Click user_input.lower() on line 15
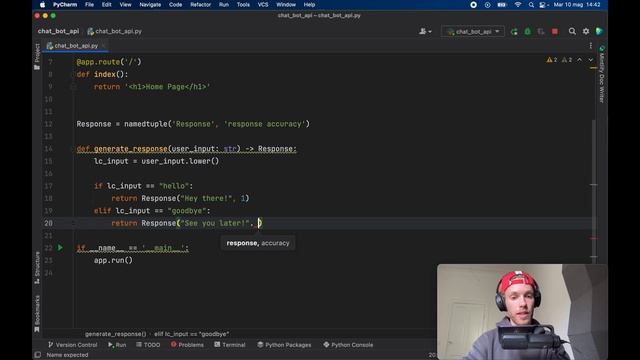Screen dimensions: 640x360 tap(180, 161)
